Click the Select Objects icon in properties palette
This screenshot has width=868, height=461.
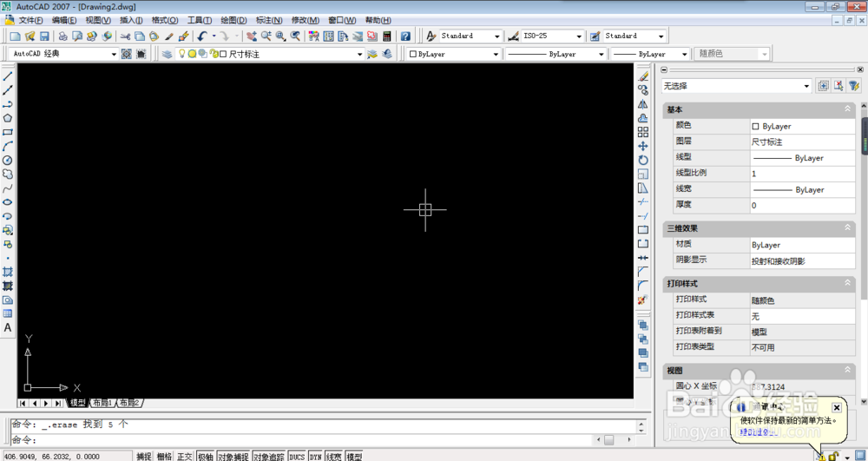838,86
